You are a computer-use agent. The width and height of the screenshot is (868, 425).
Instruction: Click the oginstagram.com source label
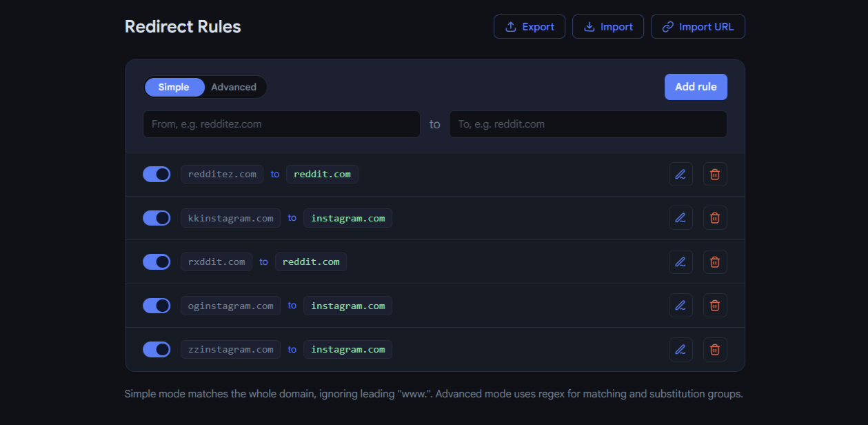point(231,305)
